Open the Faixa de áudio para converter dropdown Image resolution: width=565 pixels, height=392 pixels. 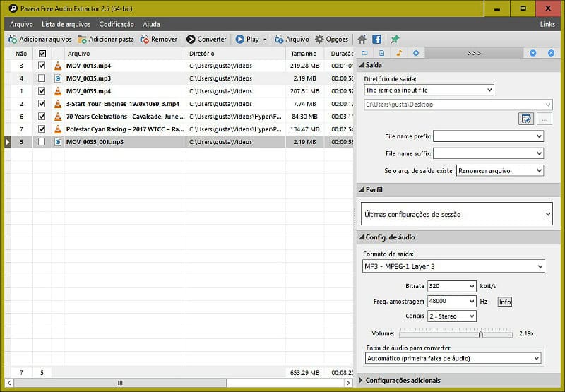453,359
